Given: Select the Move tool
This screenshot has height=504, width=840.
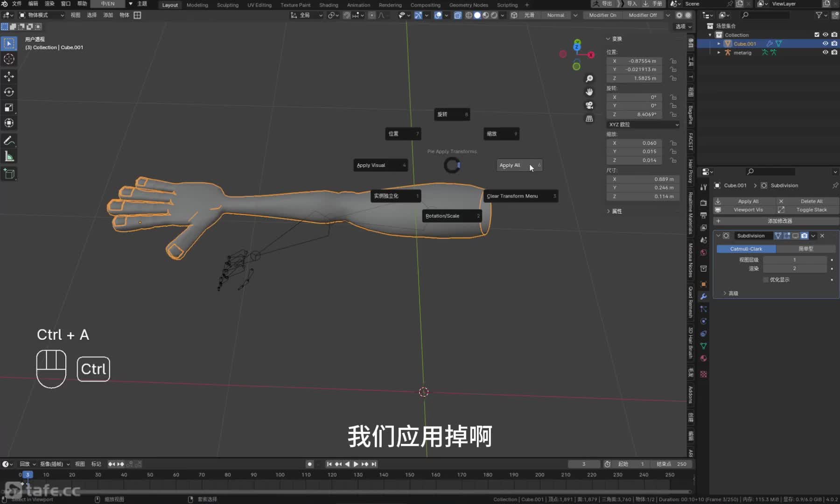Looking at the screenshot, I should point(9,77).
